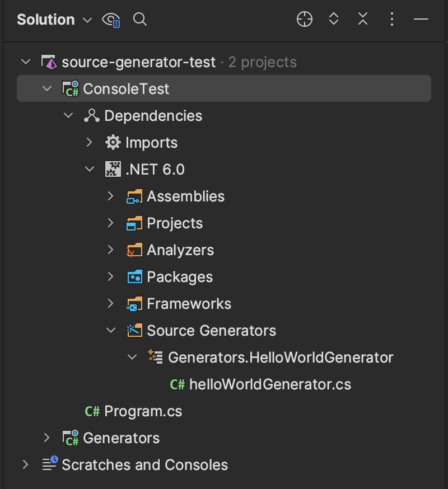Screen dimensions: 448x489
Task: Collapse the Dependencies node chevron
Action: (68, 116)
